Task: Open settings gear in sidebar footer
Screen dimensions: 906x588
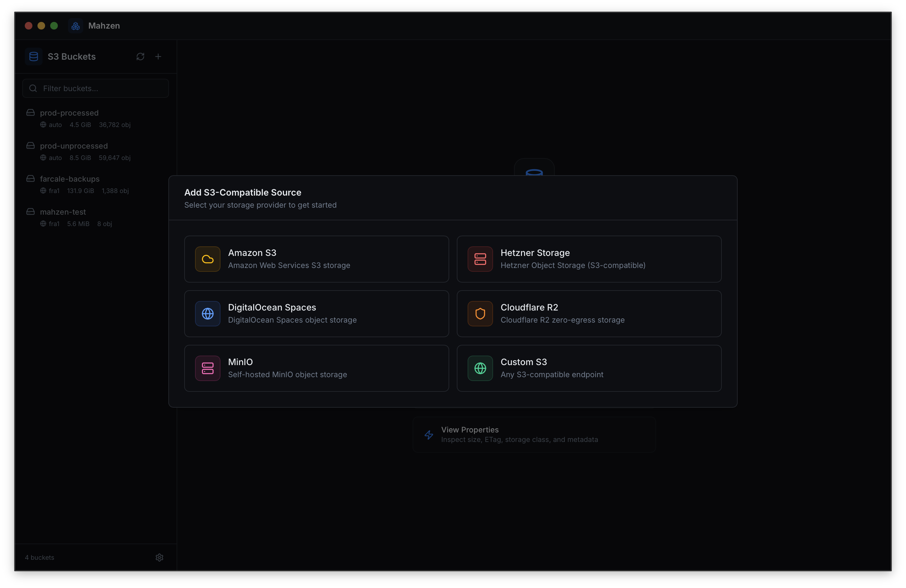Action: coord(159,557)
